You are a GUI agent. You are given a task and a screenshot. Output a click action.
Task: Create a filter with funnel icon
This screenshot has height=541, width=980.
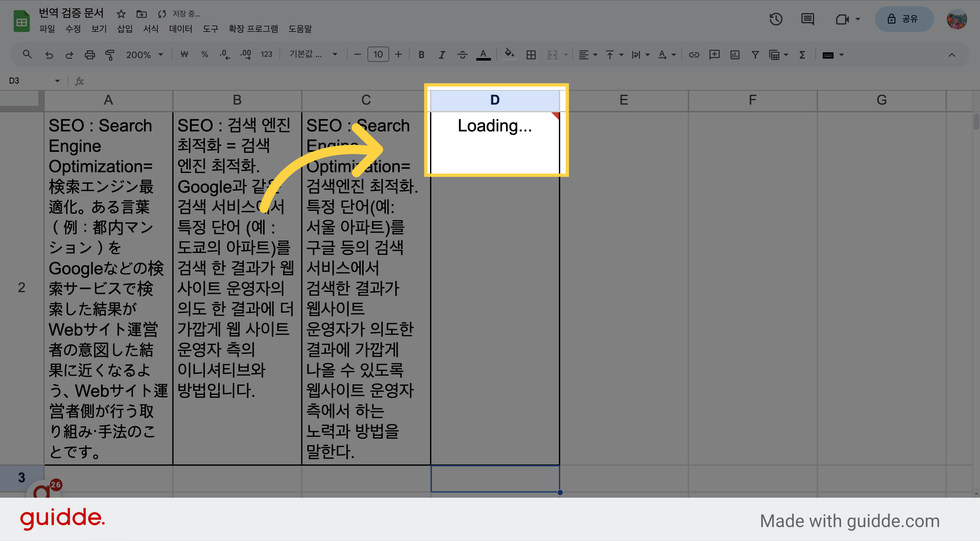point(755,55)
